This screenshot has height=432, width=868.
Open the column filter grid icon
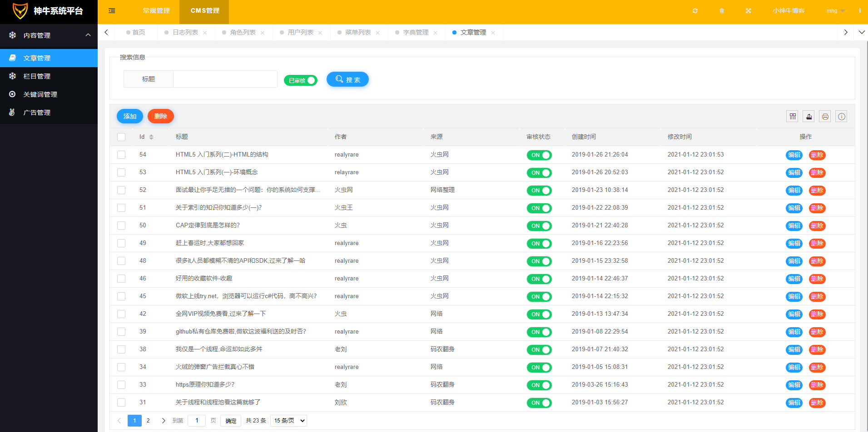pos(793,117)
